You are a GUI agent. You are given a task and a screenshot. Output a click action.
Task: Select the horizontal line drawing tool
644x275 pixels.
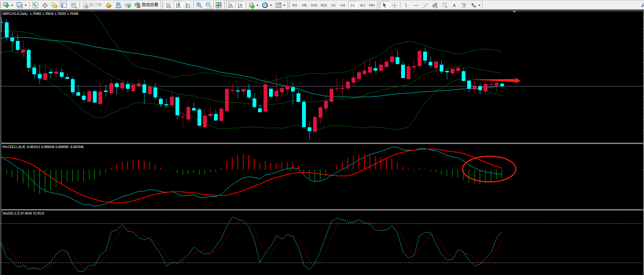[x=416, y=5]
